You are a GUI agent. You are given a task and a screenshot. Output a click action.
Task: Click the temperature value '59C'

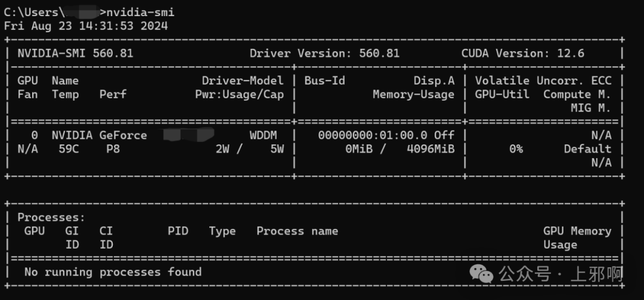pyautogui.click(x=69, y=149)
